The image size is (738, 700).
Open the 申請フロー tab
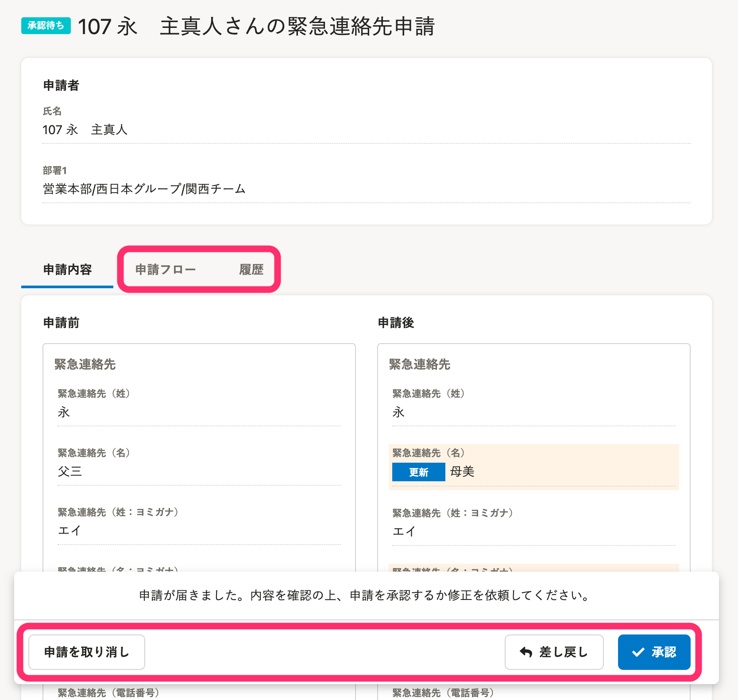(x=166, y=270)
